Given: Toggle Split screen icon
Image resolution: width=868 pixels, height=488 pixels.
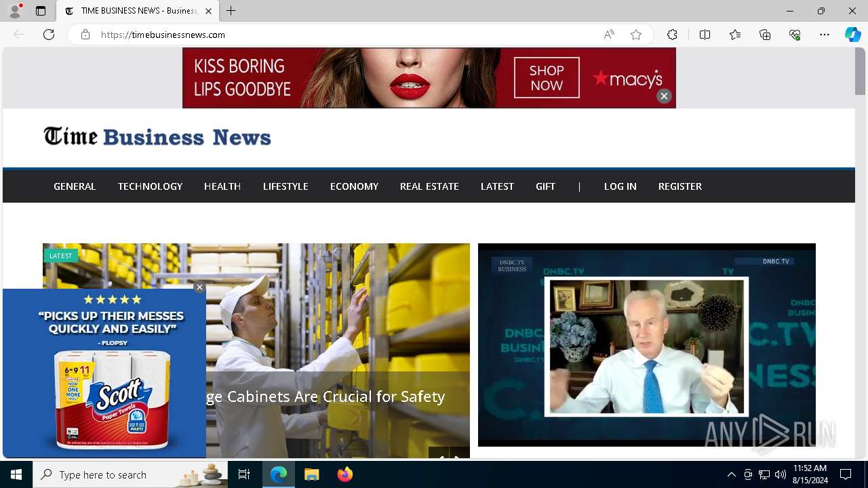Looking at the screenshot, I should (705, 35).
